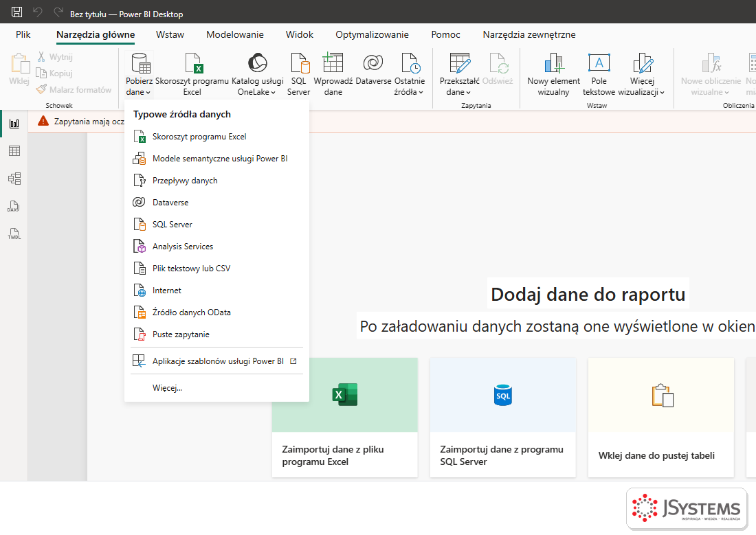
Task: Choose Źródło danych OData entry
Action: (x=216, y=312)
